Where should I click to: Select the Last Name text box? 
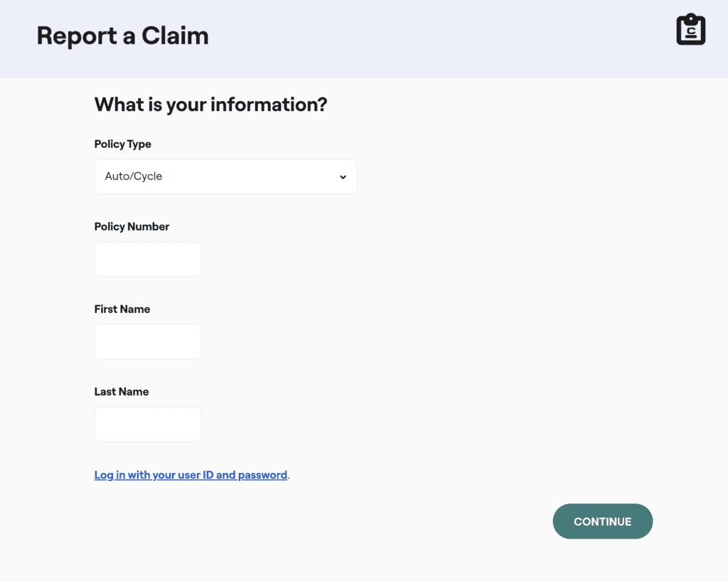(148, 424)
